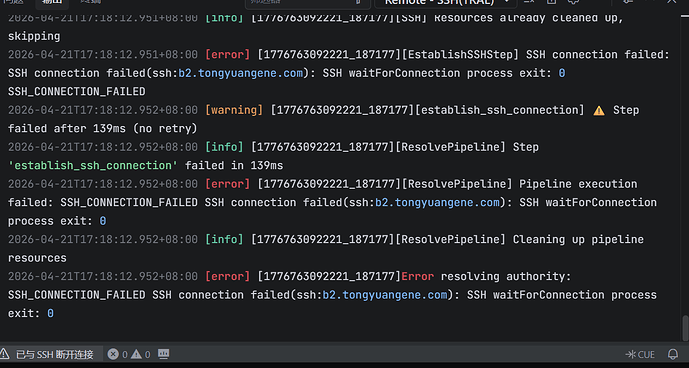
Task: Open the Remote - SSH(TRAE) output channel dropdown
Action: click(x=446, y=2)
